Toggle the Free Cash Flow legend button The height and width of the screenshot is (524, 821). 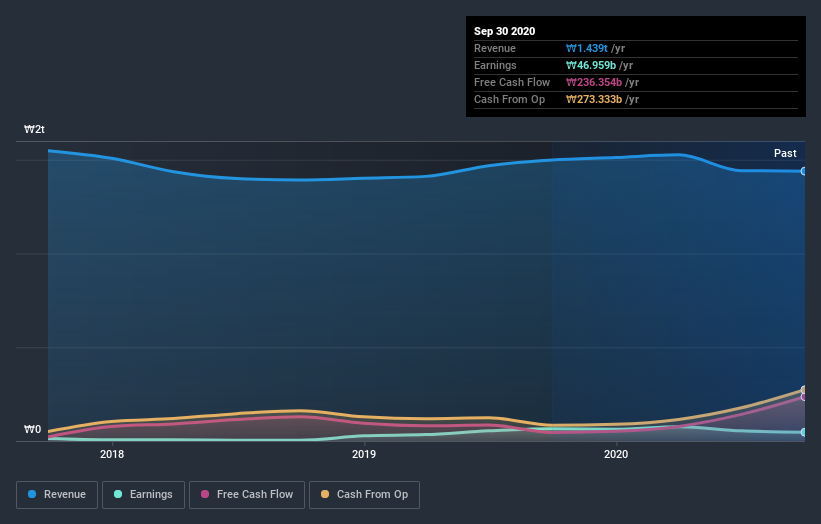coord(247,495)
